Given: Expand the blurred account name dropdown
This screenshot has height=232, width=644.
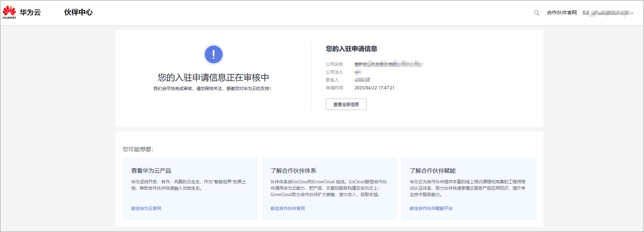Looking at the screenshot, I should click(608, 13).
